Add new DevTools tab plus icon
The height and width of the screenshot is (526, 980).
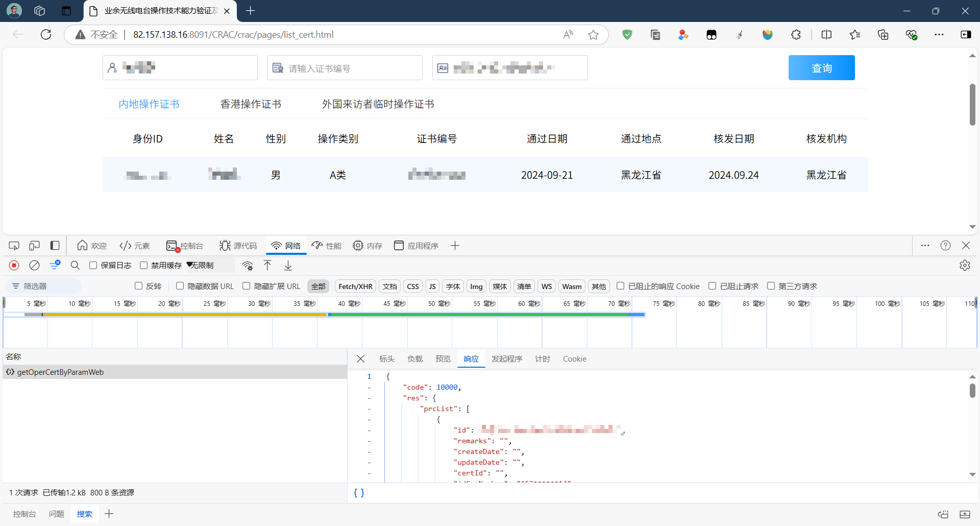(x=455, y=246)
